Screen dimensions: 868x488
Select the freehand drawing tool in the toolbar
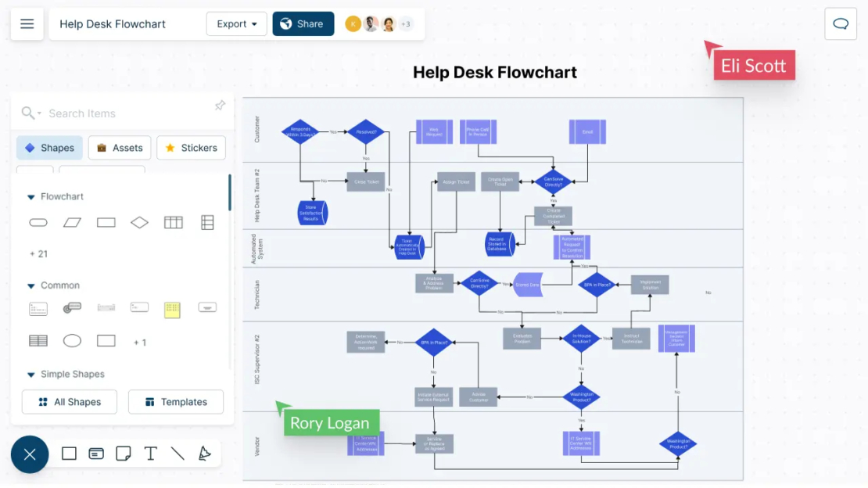click(x=204, y=454)
